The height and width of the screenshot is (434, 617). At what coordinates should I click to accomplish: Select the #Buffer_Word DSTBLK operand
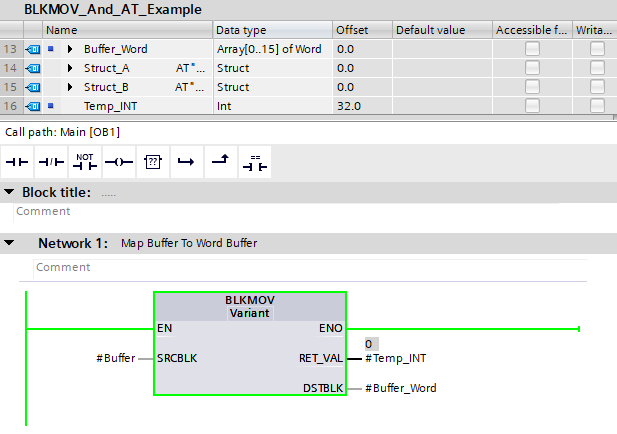(x=400, y=388)
